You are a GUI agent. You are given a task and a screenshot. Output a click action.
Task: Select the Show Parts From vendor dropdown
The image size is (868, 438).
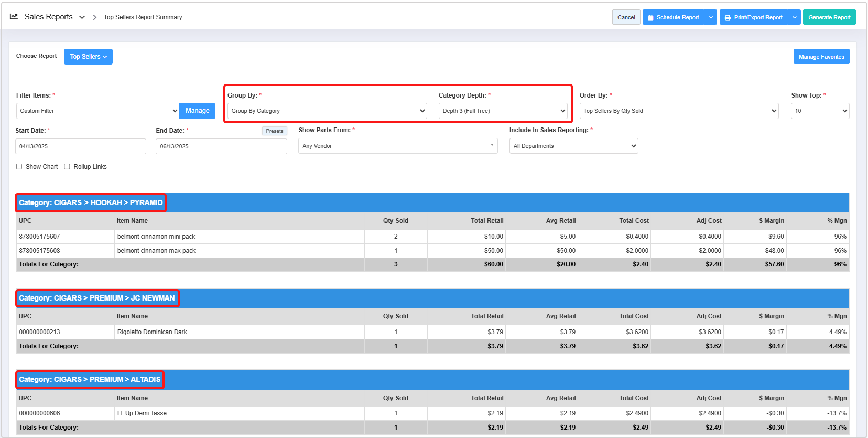tap(398, 146)
